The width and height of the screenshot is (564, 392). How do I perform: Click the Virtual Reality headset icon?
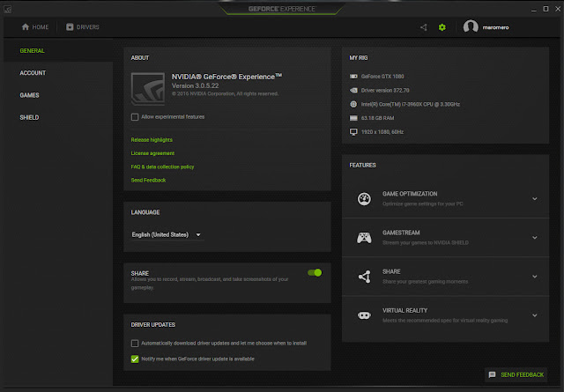click(364, 315)
